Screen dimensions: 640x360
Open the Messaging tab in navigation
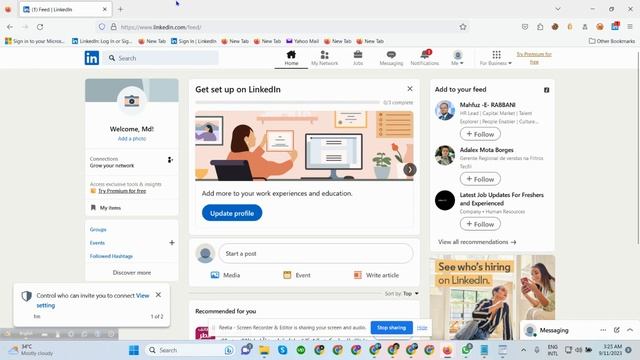click(391, 58)
